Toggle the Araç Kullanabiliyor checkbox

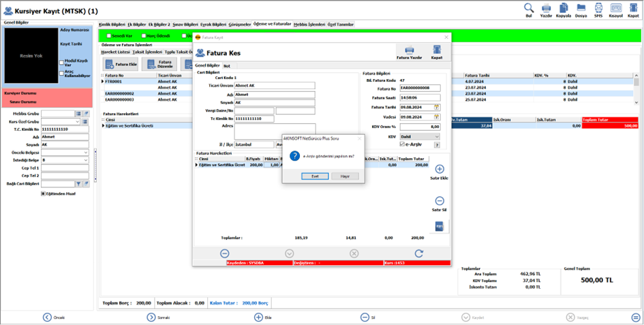(x=61, y=74)
